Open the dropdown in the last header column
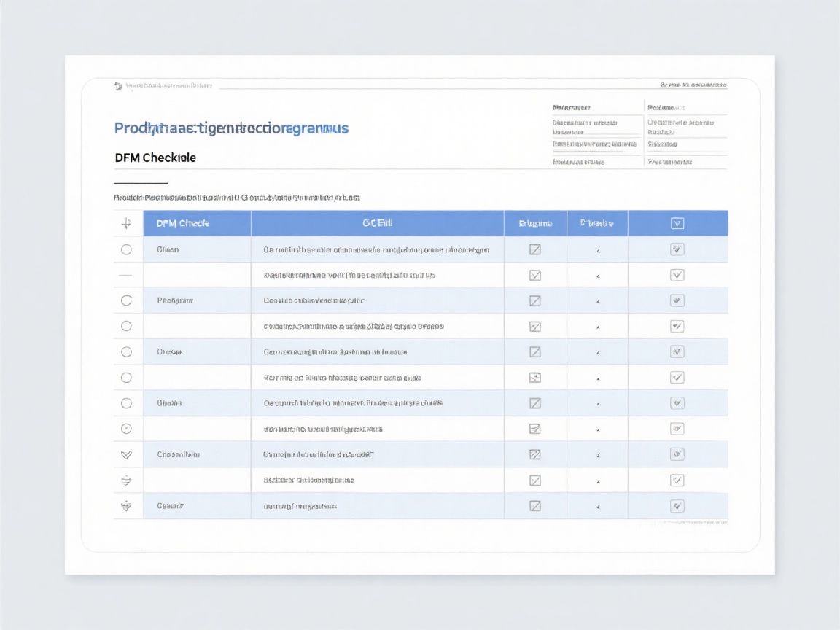This screenshot has height=630, width=840. (677, 223)
